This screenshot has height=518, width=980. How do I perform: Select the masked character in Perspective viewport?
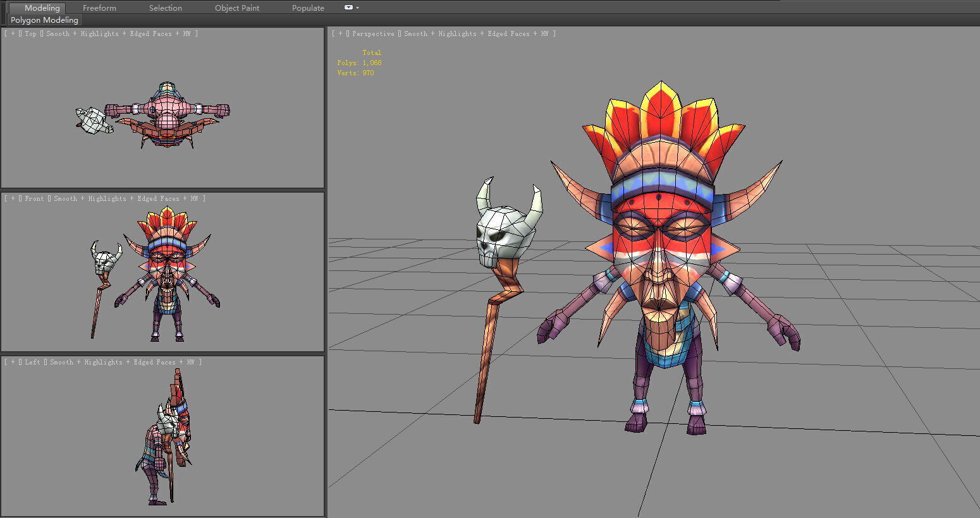click(x=661, y=253)
